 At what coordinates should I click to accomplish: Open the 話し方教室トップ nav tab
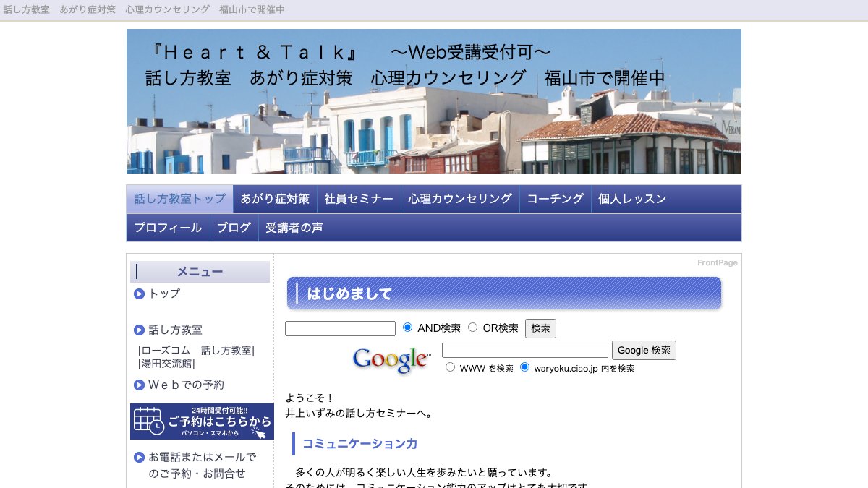tap(179, 199)
